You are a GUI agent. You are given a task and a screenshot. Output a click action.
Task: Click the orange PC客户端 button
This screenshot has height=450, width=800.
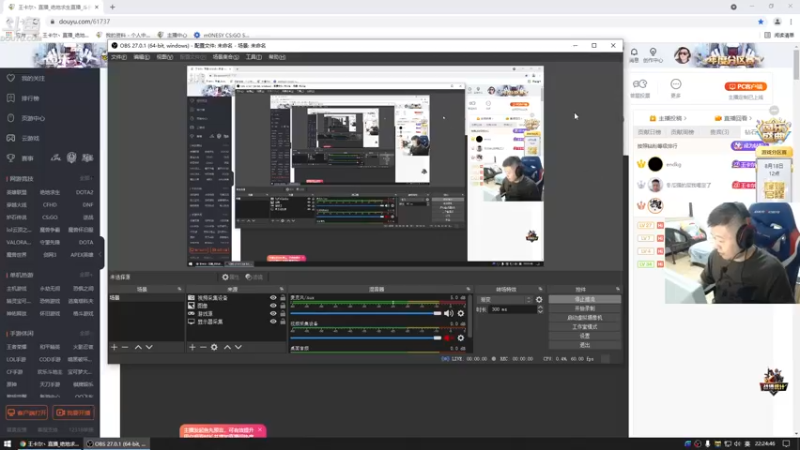point(745,87)
